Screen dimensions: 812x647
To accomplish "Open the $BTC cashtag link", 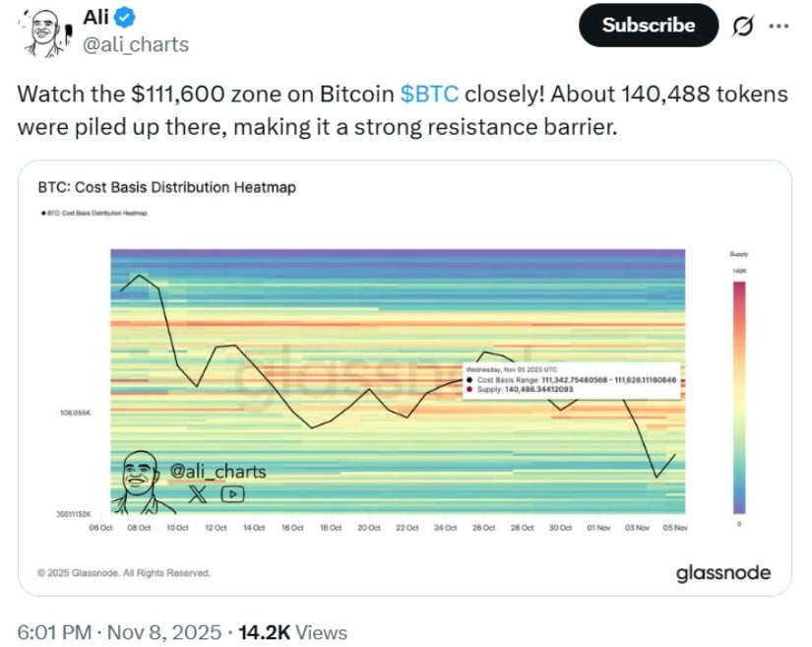I will point(429,95).
